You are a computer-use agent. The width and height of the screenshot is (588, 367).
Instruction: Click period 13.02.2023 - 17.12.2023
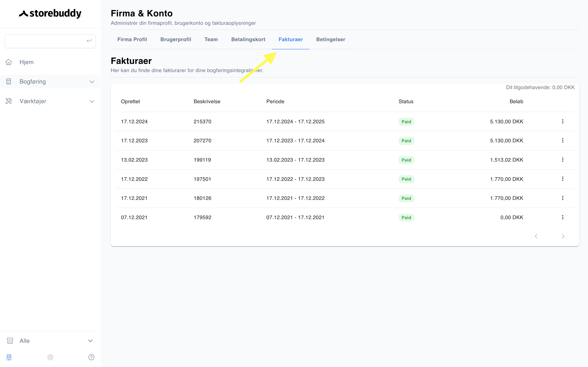[x=295, y=160]
